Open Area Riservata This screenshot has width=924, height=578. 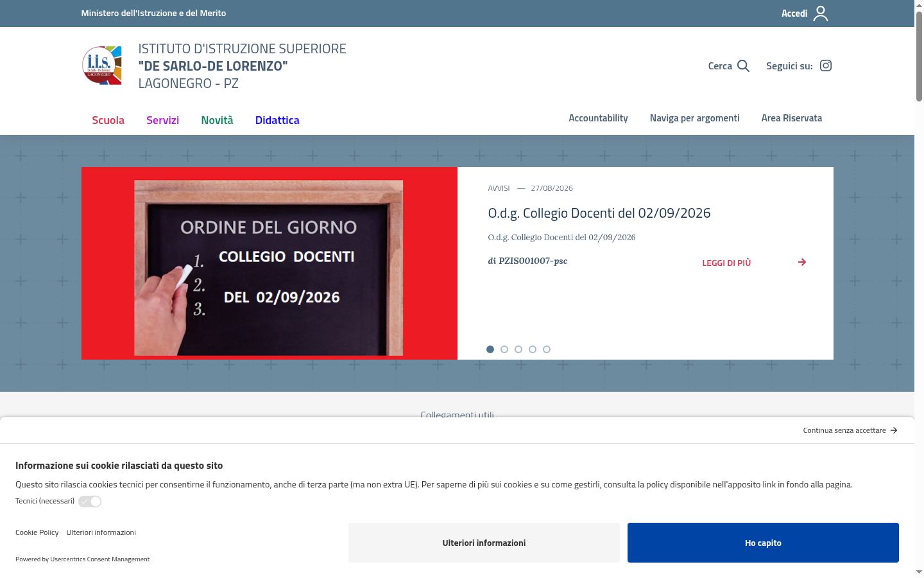pyautogui.click(x=792, y=118)
